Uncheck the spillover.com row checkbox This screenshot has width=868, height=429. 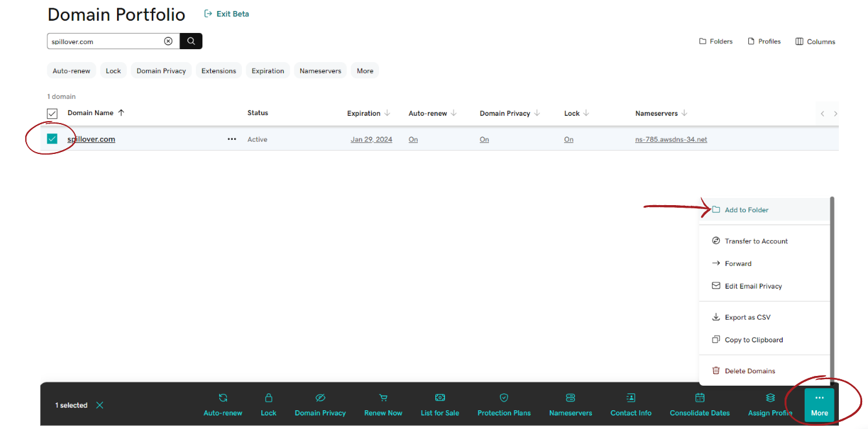52,138
